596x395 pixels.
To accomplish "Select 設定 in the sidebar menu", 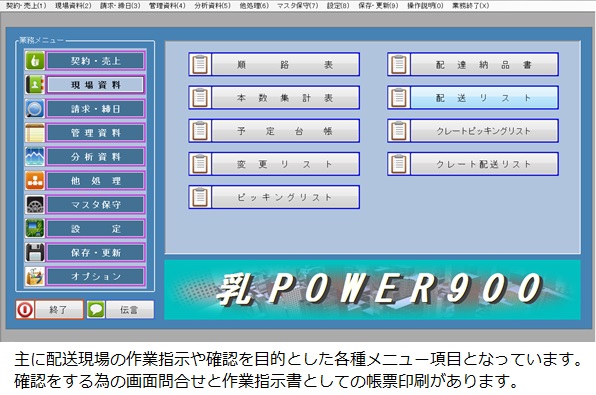I will [95, 228].
